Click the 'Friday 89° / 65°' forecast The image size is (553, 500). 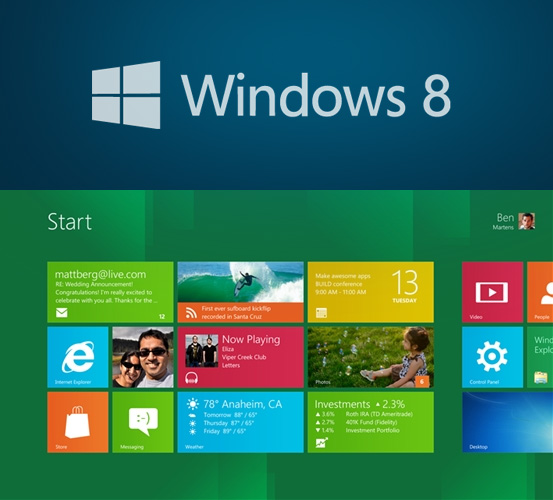[224, 431]
